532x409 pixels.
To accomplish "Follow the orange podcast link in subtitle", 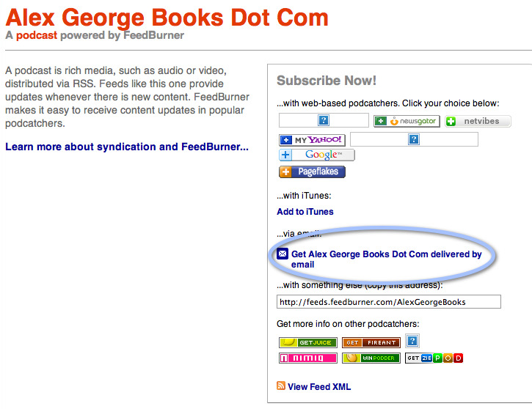I will click(37, 35).
